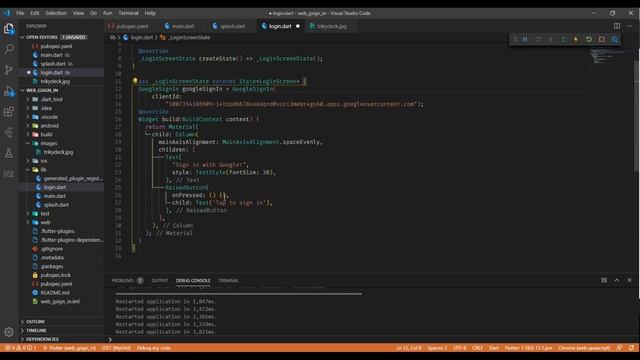Clear the debug console output
The height and width of the screenshot is (360, 640).
pos(604,280)
